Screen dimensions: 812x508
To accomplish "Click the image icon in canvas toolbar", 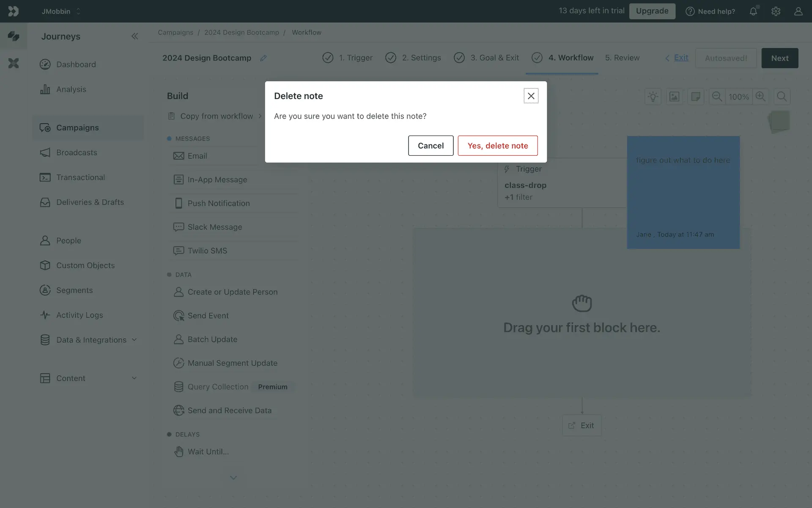I will pyautogui.click(x=674, y=97).
